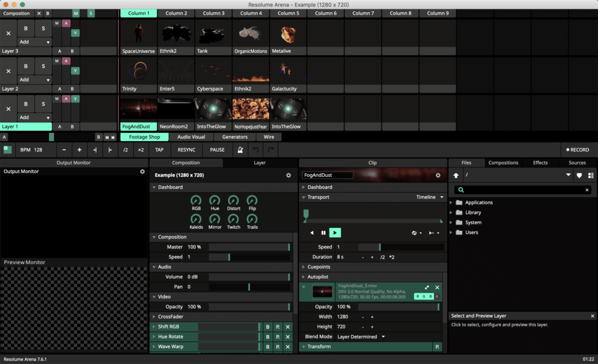
Task: Toggle Solo on Layer 1
Action: tap(43, 104)
